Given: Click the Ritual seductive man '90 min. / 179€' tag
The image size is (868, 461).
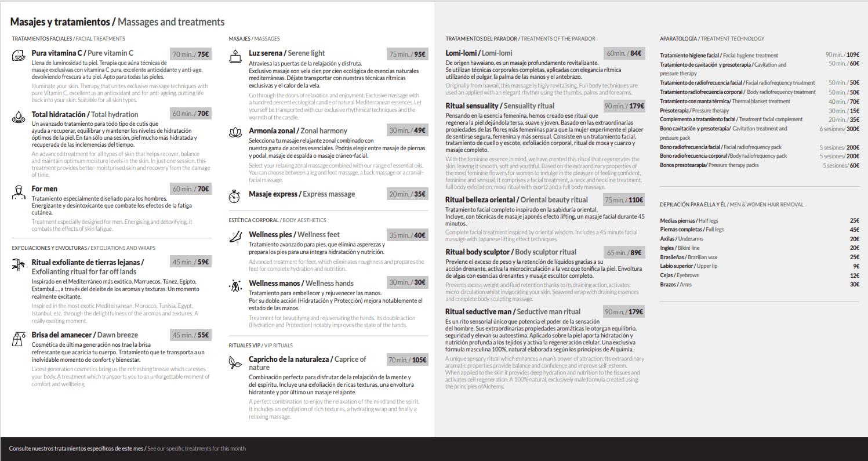Looking at the screenshot, I should [x=624, y=312].
